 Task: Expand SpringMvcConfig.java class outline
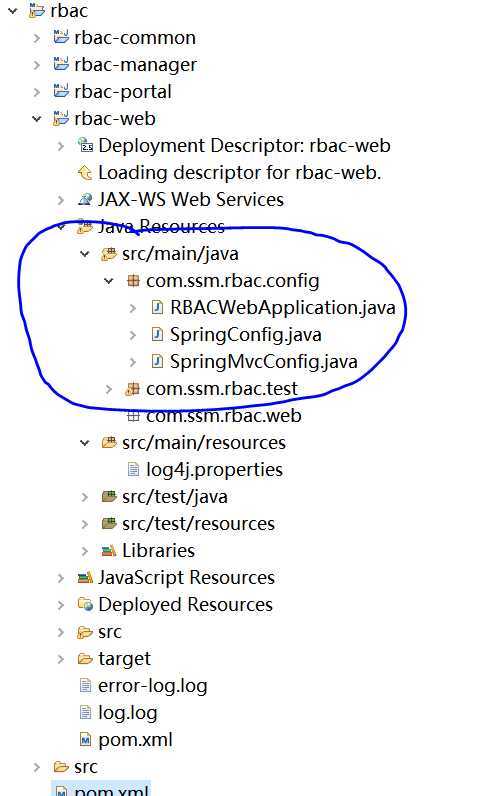[133, 361]
